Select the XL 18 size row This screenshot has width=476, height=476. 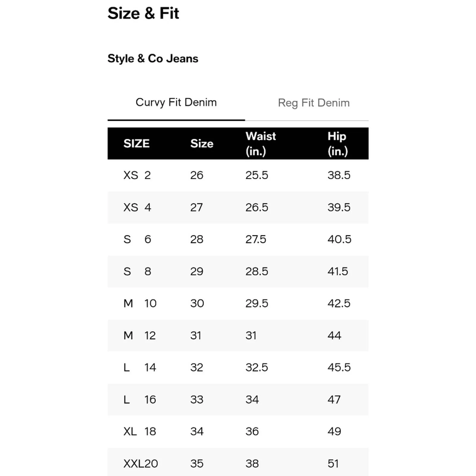pos(238,431)
